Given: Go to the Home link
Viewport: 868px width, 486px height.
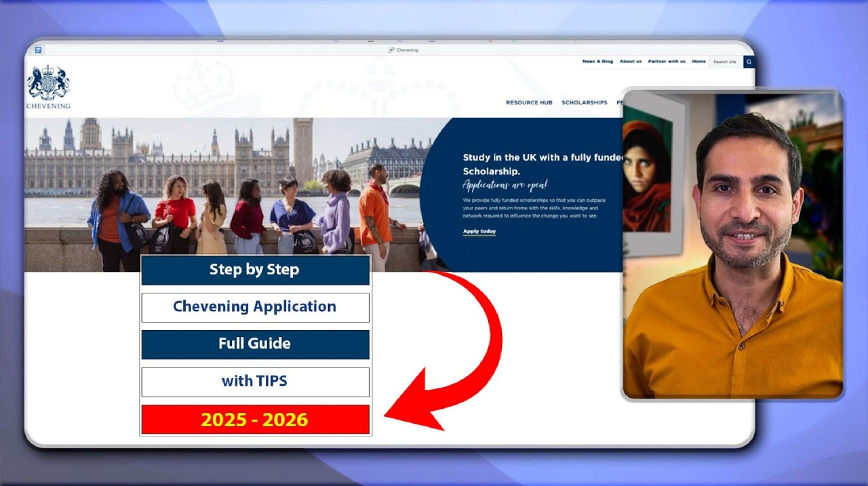Looking at the screenshot, I should [698, 61].
